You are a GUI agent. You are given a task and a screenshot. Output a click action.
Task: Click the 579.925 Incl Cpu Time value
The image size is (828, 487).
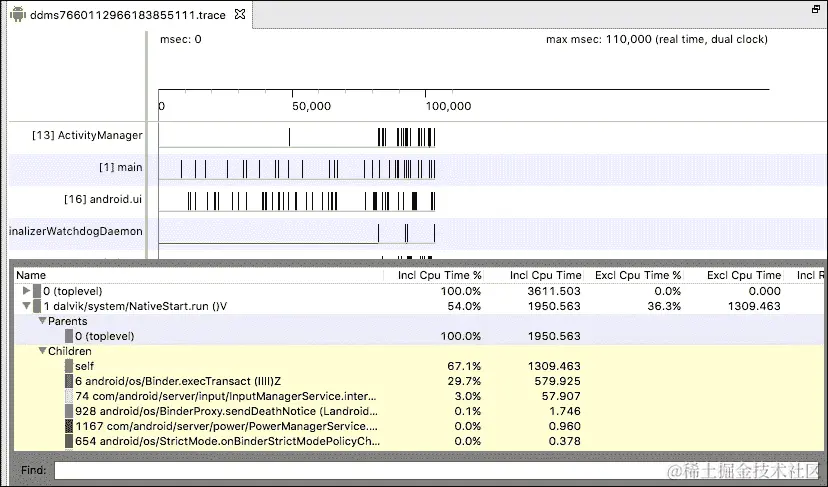(x=557, y=381)
